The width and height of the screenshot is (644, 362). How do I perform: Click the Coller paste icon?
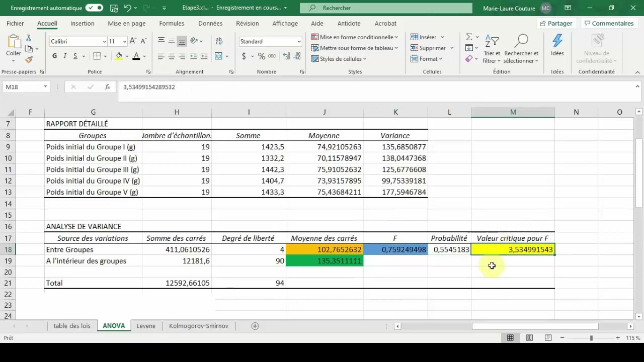click(14, 42)
